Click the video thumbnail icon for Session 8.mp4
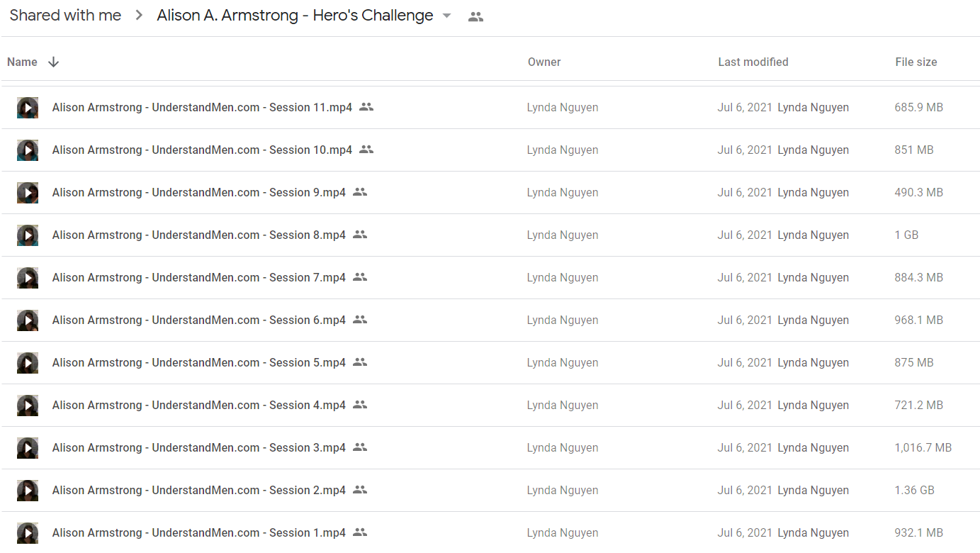 (28, 235)
